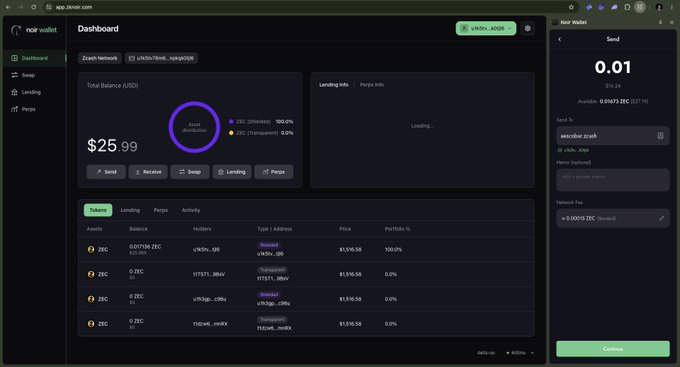Reload the page in the browser
This screenshot has width=680, height=367.
pyautogui.click(x=33, y=7)
